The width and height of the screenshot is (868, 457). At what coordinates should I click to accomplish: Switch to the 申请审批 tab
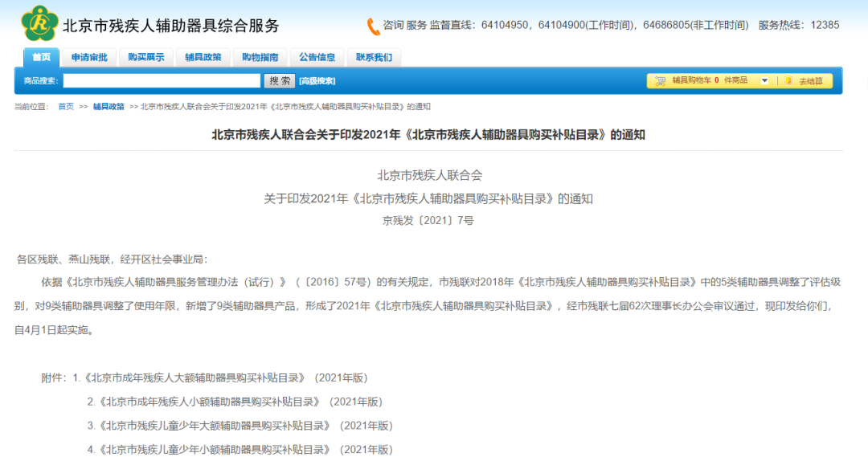[x=88, y=57]
